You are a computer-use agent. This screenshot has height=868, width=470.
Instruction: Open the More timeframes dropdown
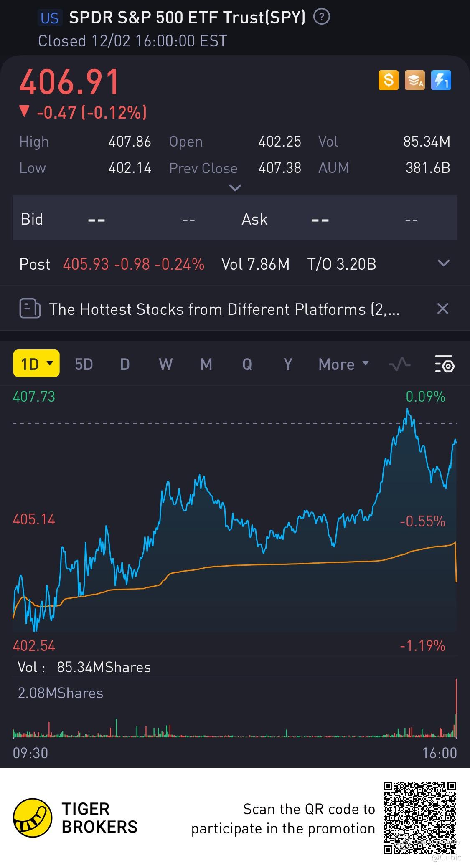pyautogui.click(x=343, y=364)
